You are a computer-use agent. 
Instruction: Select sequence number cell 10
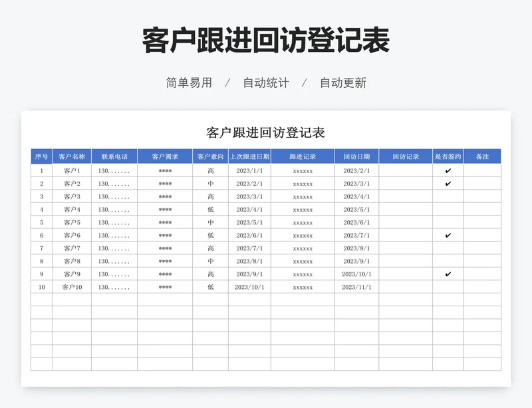pyautogui.click(x=41, y=287)
